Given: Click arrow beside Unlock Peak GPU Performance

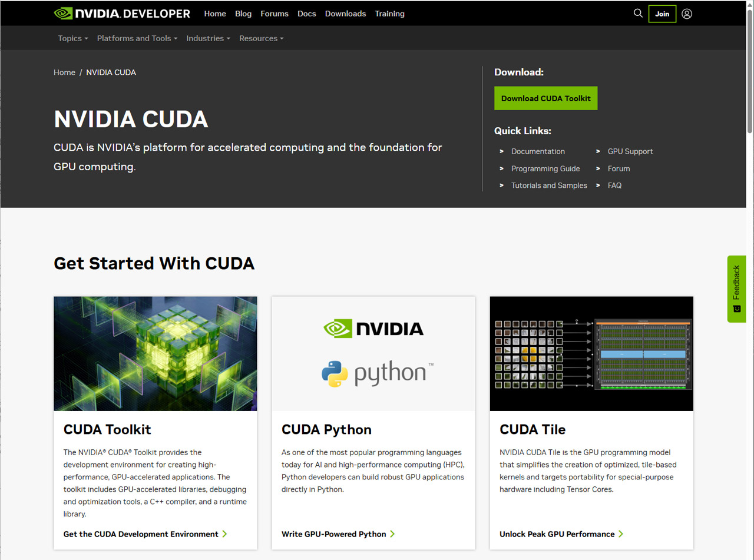Looking at the screenshot, I should pyautogui.click(x=621, y=534).
